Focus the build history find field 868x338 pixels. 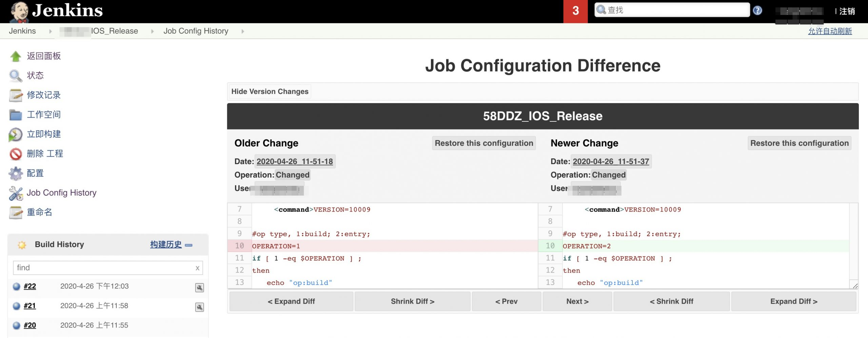coord(108,268)
